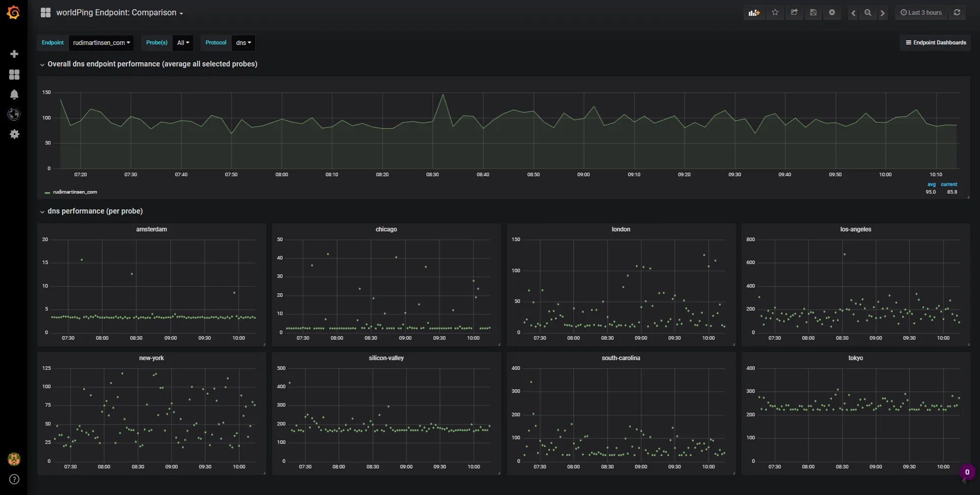Screen dimensions: 980x495
Task: Open the tokyo panel title menu
Action: pyautogui.click(x=855, y=358)
